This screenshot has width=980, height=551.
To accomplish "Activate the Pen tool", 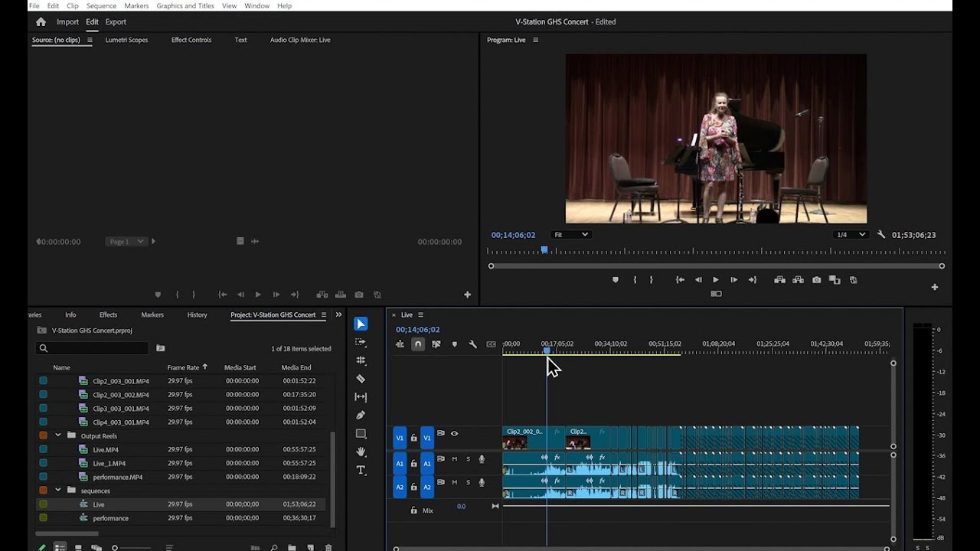I will point(361,415).
